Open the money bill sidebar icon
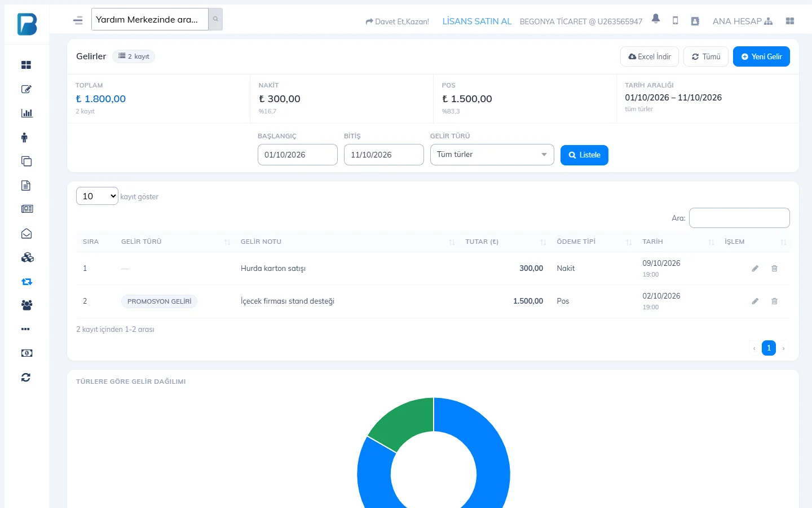This screenshot has width=812, height=508. coord(27,353)
